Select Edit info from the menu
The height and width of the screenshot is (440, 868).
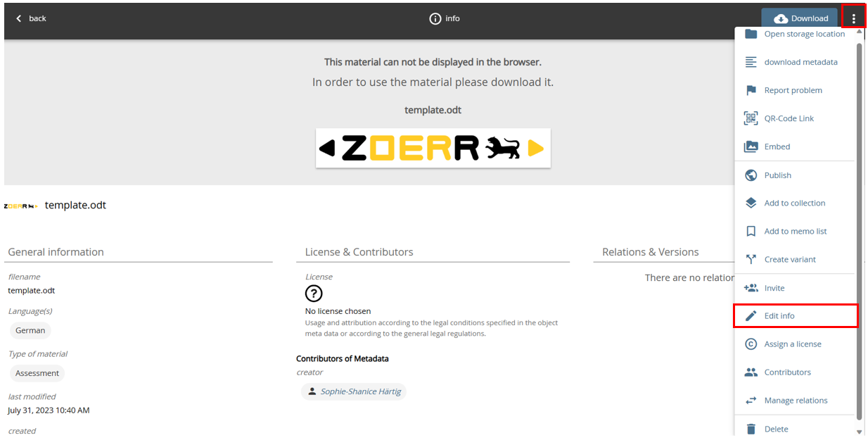(779, 316)
